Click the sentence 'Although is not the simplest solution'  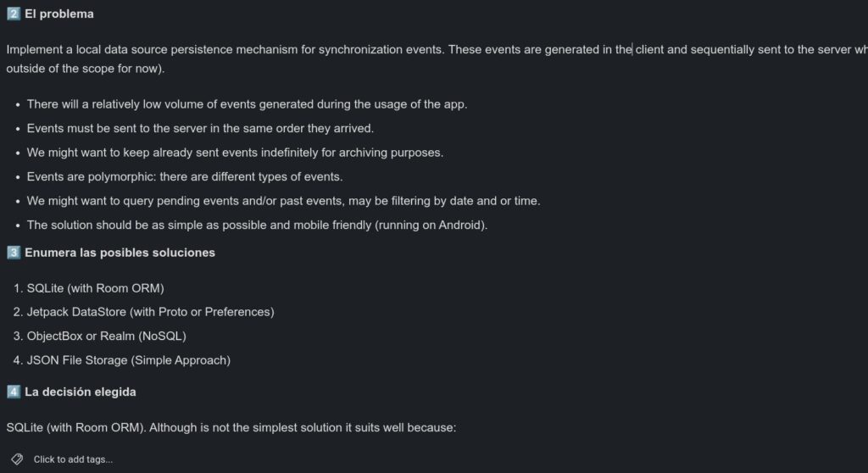[x=303, y=427]
